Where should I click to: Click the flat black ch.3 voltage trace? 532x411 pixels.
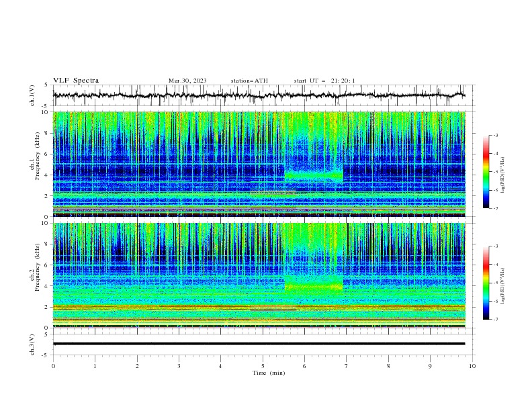tap(259, 344)
